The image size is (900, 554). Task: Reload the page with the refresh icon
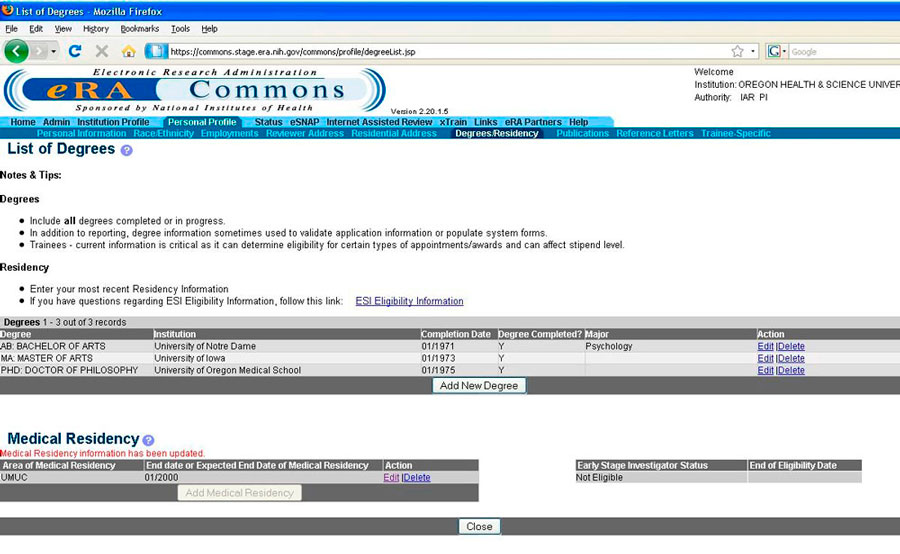[75, 51]
